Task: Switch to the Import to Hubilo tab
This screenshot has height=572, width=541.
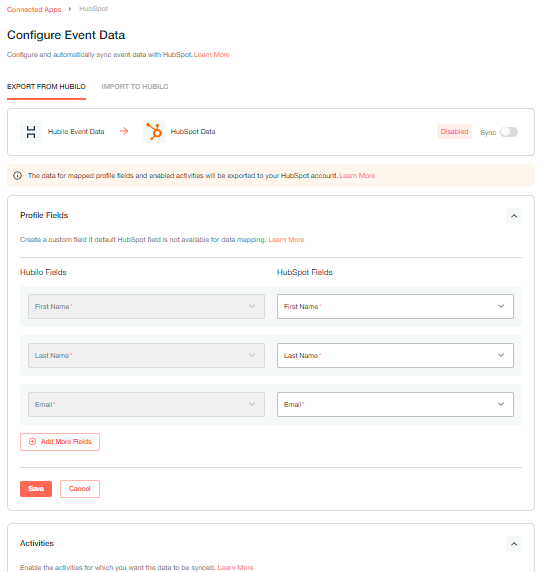Action: tap(135, 87)
